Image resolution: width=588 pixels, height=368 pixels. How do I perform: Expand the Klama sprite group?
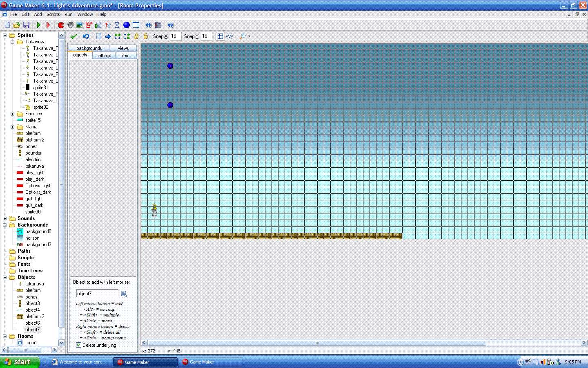(x=13, y=127)
